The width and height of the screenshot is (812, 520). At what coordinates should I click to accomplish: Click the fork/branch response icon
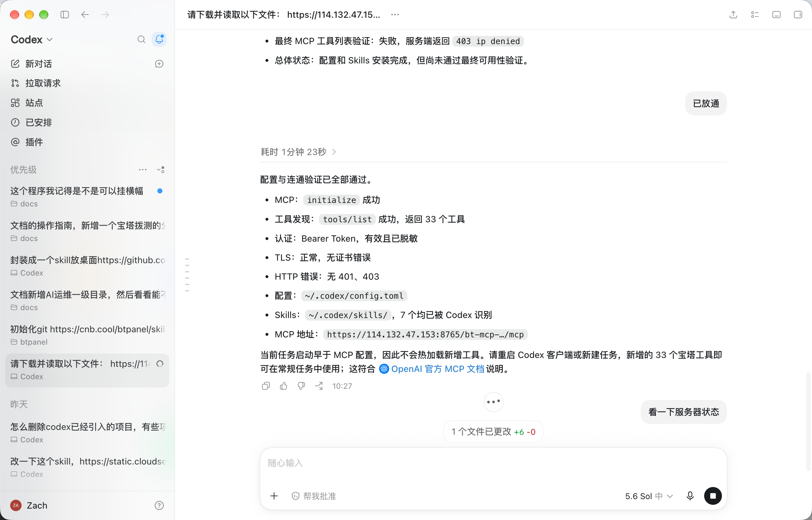point(319,386)
